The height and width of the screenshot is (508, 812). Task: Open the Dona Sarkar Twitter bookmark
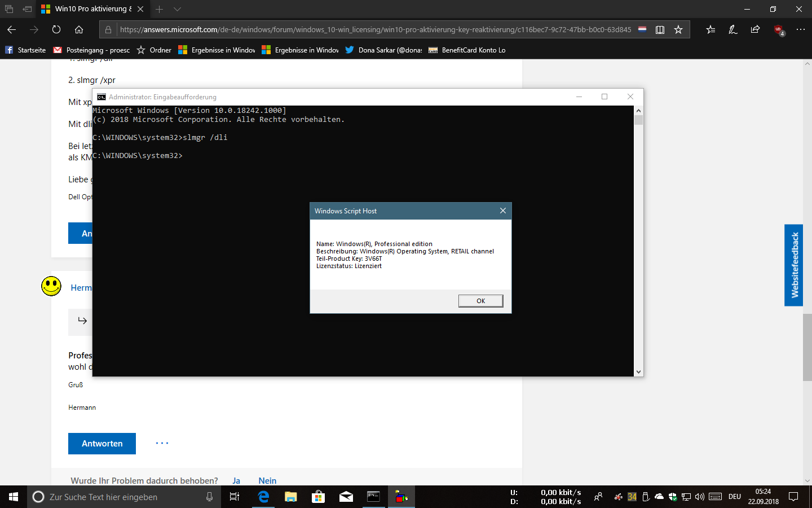point(383,50)
